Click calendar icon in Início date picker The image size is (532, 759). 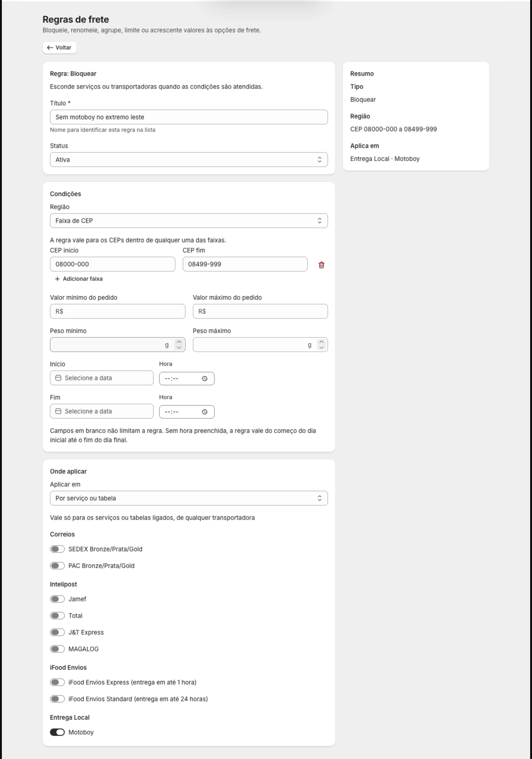point(58,378)
